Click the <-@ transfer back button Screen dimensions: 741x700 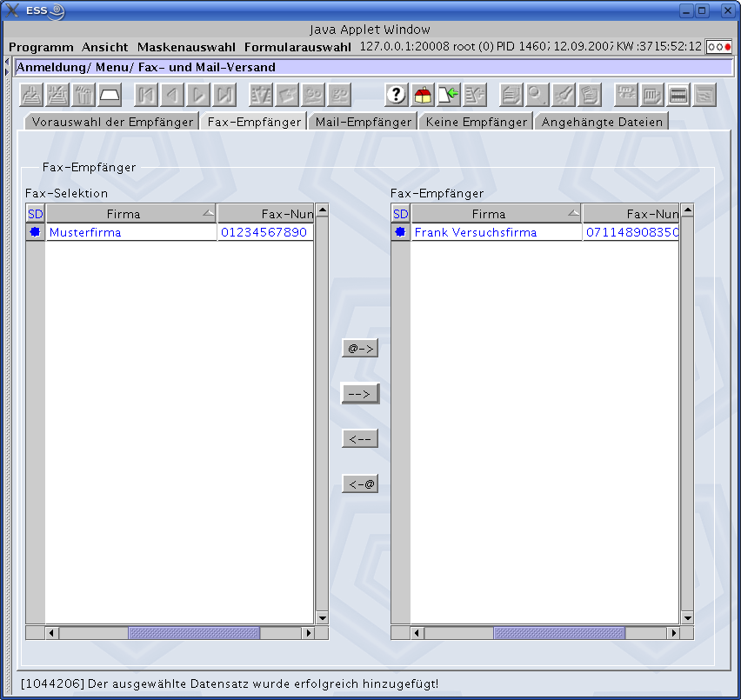pyautogui.click(x=360, y=483)
